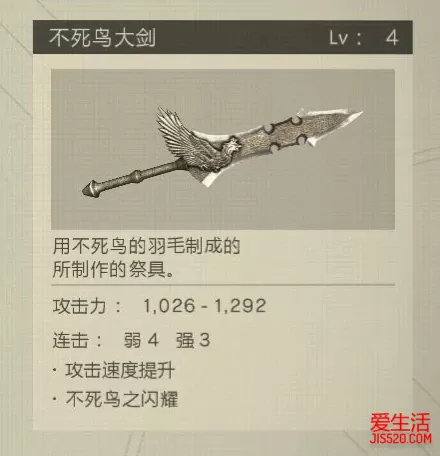This screenshot has height=456, width=440.
Task: Click the description line 用不死鸟的羽毛制成的
Action: [x=146, y=246]
